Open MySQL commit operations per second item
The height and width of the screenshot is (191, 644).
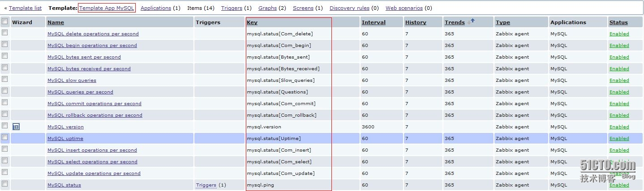[x=94, y=104]
